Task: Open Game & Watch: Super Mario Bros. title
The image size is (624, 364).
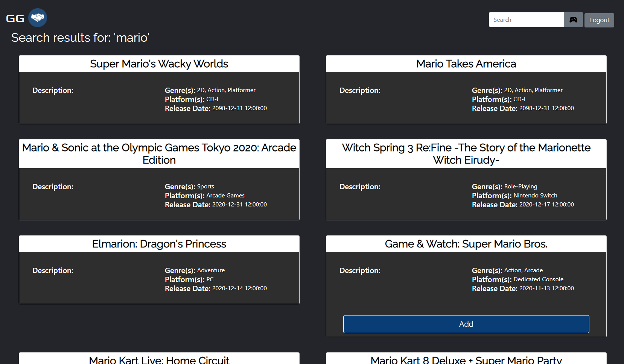Action: tap(466, 244)
